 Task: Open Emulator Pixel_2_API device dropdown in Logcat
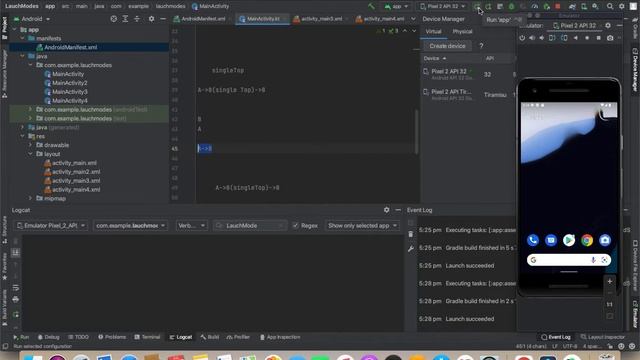tap(51, 225)
